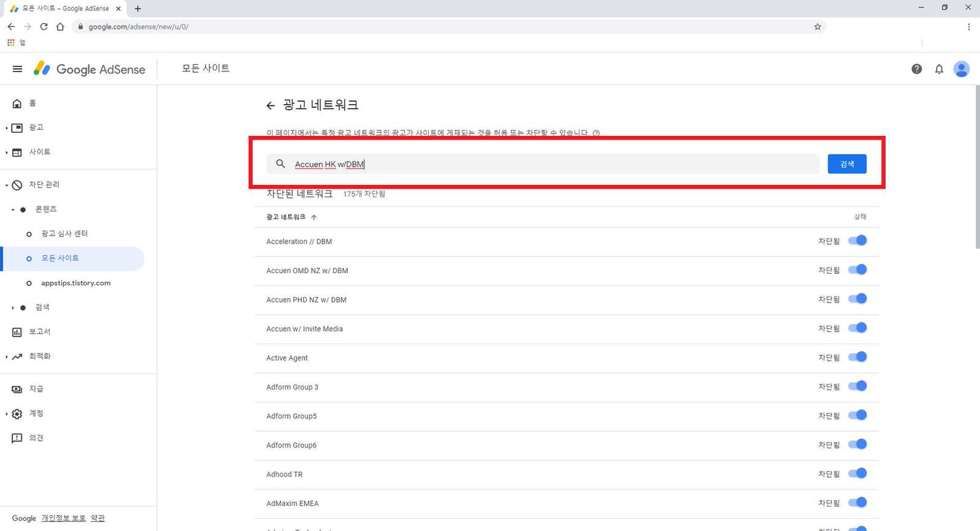Open 홈 in the sidebar
The height and width of the screenshot is (531, 980).
tap(32, 104)
